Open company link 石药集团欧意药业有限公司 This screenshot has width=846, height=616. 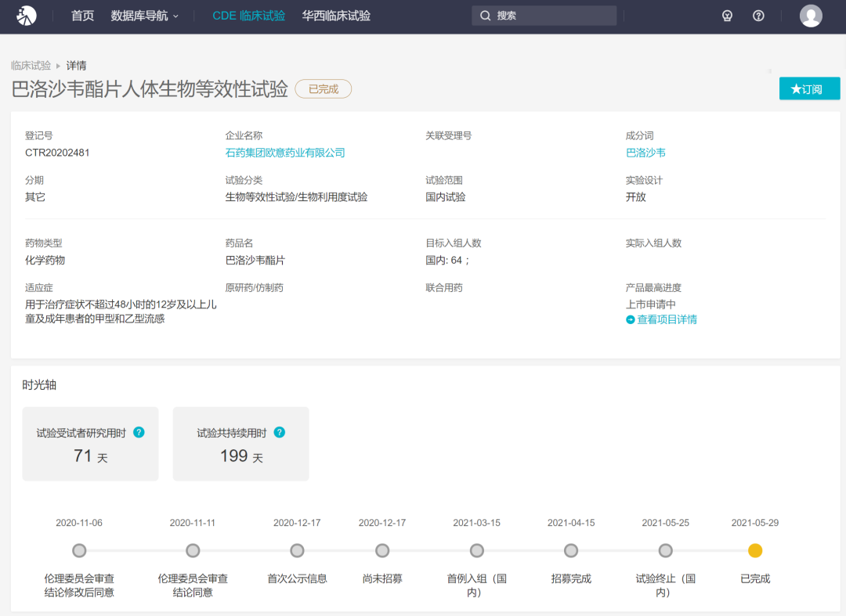[285, 153]
